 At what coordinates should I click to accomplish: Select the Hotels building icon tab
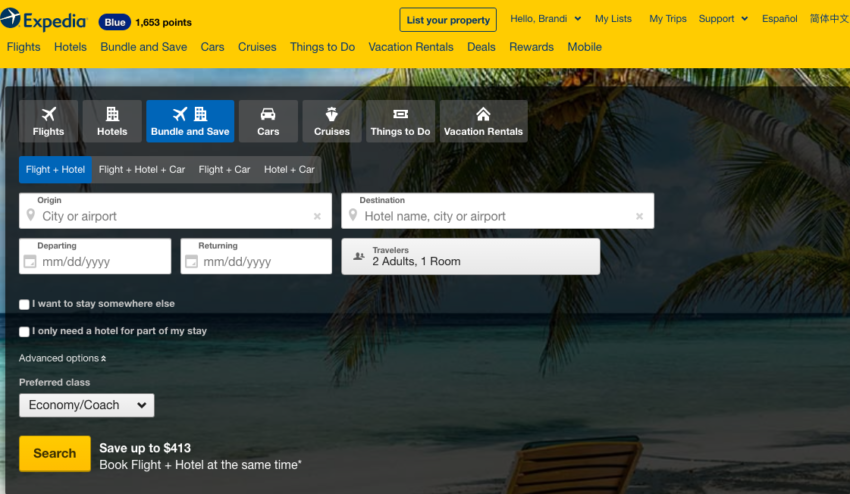coord(112,121)
